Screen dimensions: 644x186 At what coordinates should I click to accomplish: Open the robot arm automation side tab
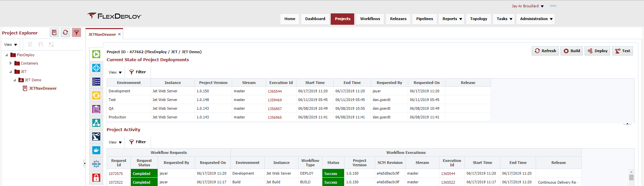point(96,136)
